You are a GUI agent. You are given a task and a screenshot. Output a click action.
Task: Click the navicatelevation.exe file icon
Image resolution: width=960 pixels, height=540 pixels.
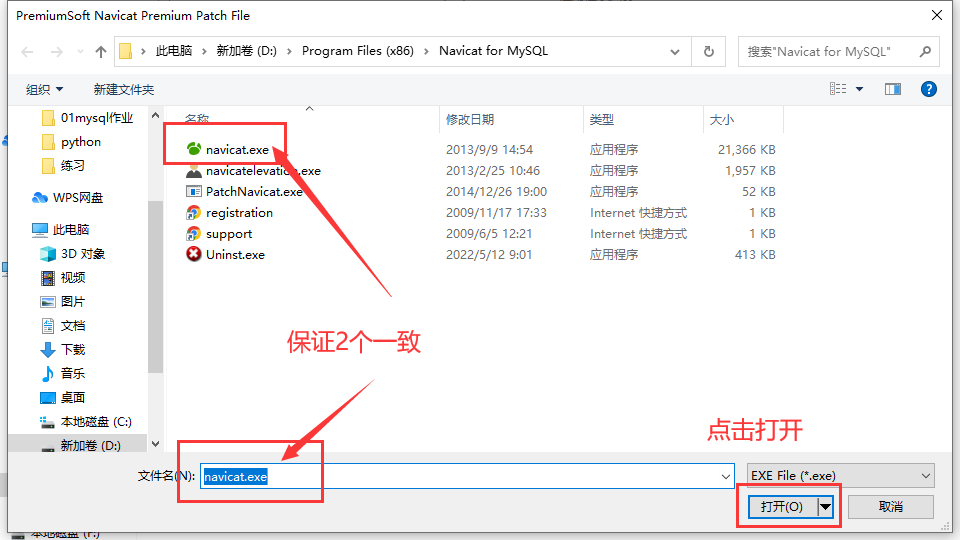tap(193, 170)
